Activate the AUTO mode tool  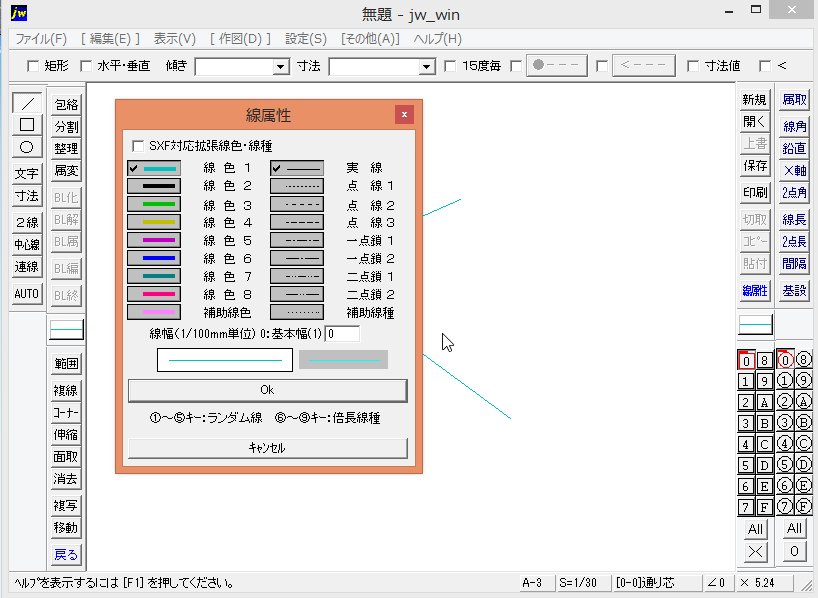[x=27, y=293]
